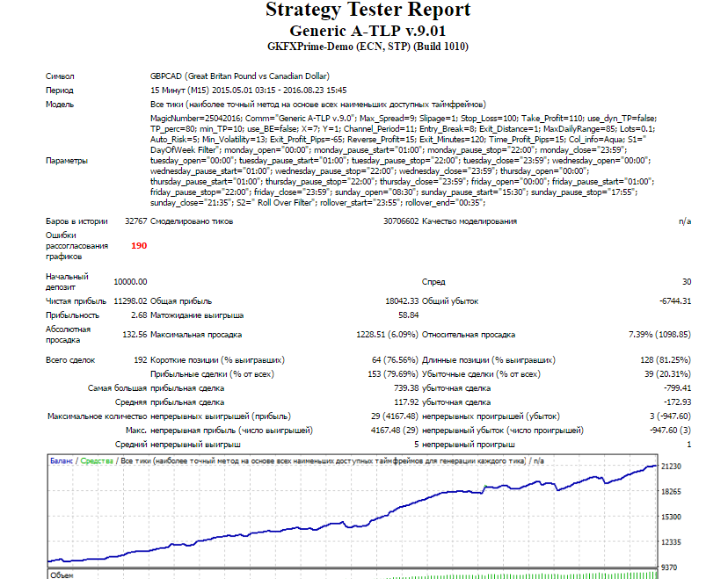Click the 'Объем' label below the chart

pos(62,575)
